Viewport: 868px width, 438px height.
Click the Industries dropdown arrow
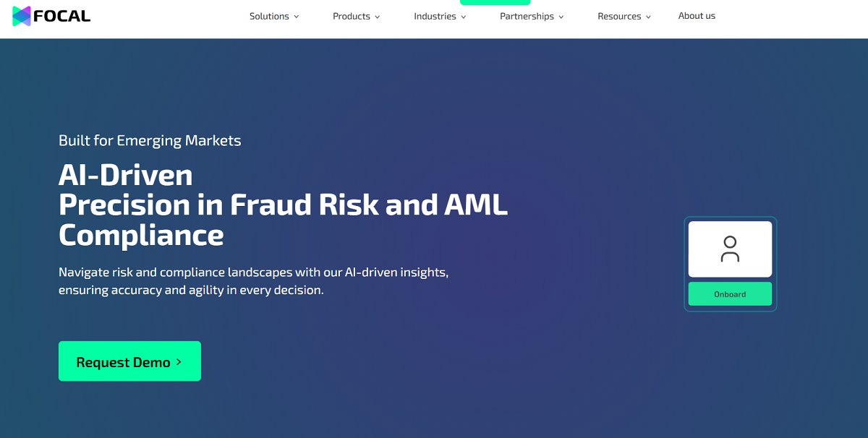pos(464,17)
